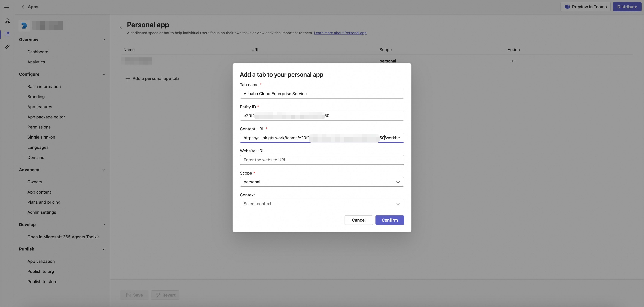Collapse the Publish section
Image resolution: width=644 pixels, height=307 pixels.
(104, 249)
